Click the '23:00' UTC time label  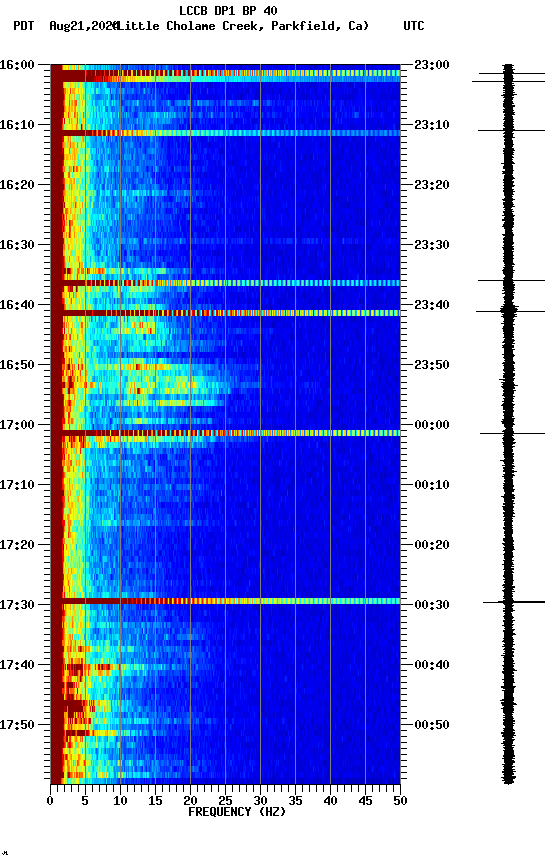pos(432,65)
